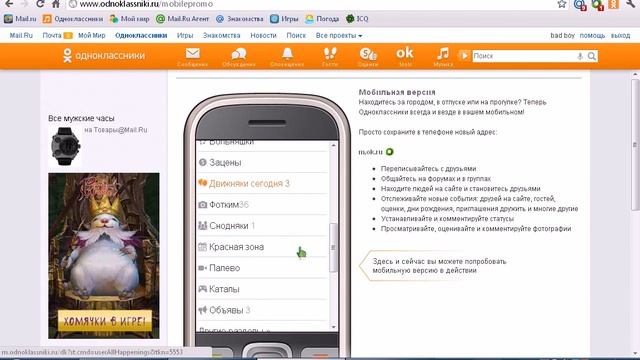Screen dimensions: 640x360
Task: Open Обсуждения speech bubbles icon
Action: click(239, 57)
